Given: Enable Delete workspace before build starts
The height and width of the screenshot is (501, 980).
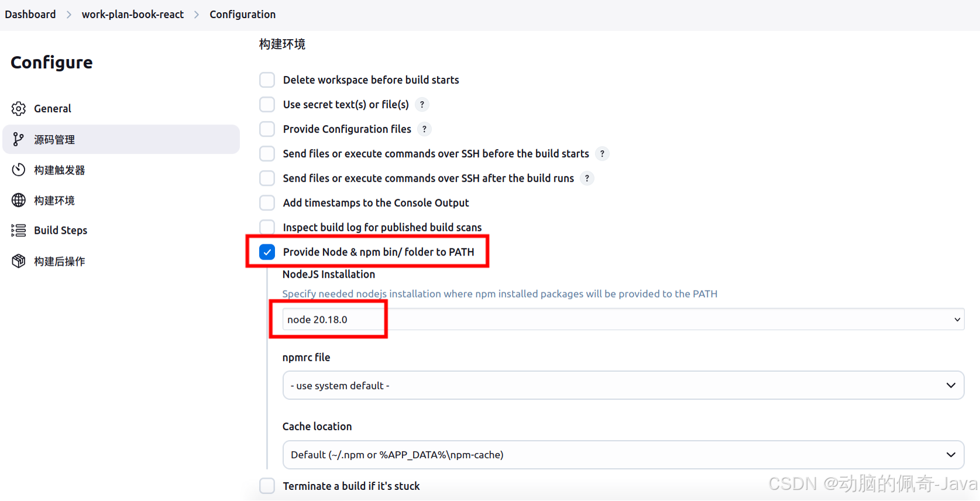Looking at the screenshot, I should (x=267, y=80).
